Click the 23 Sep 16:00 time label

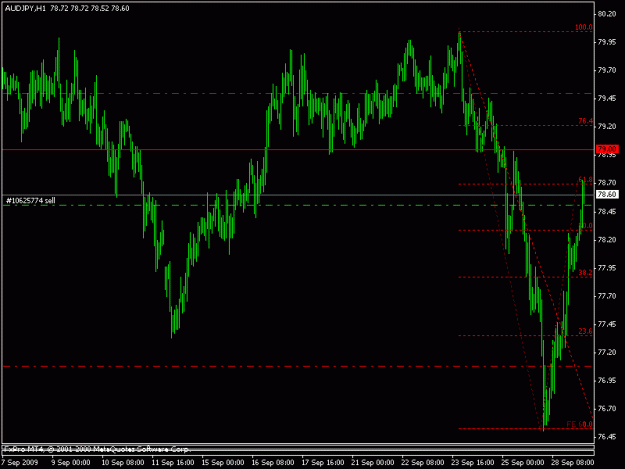(473, 462)
